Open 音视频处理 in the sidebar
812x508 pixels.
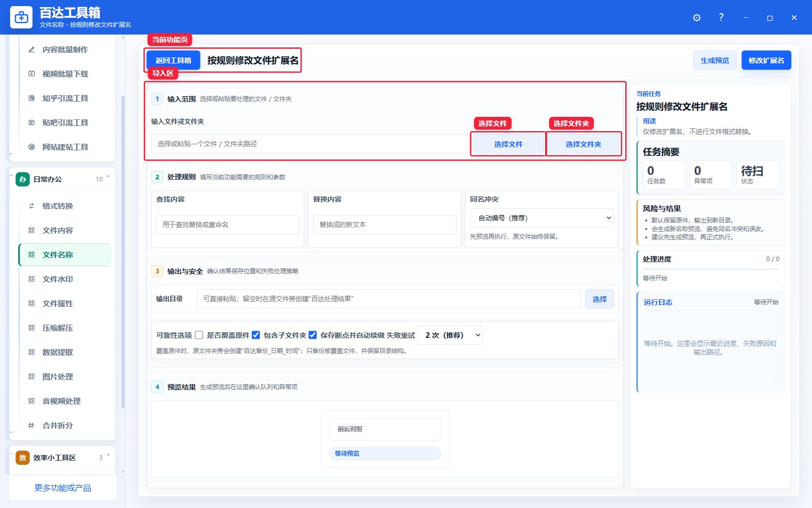click(65, 401)
